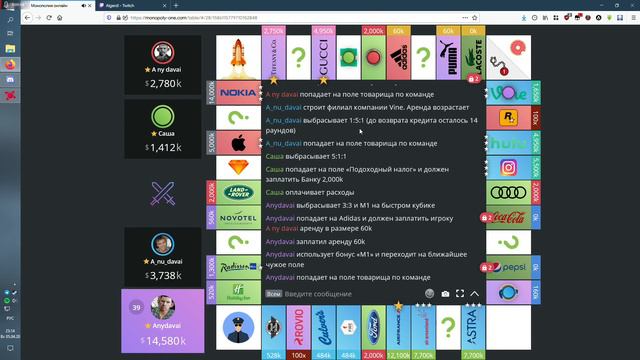
Task: Open the Instagram property tile
Action: (509, 168)
